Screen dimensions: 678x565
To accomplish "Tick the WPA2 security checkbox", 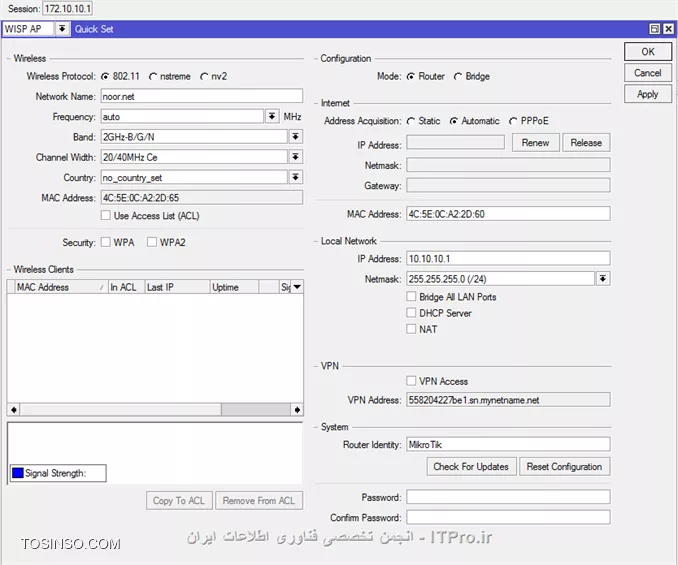I will [x=152, y=242].
